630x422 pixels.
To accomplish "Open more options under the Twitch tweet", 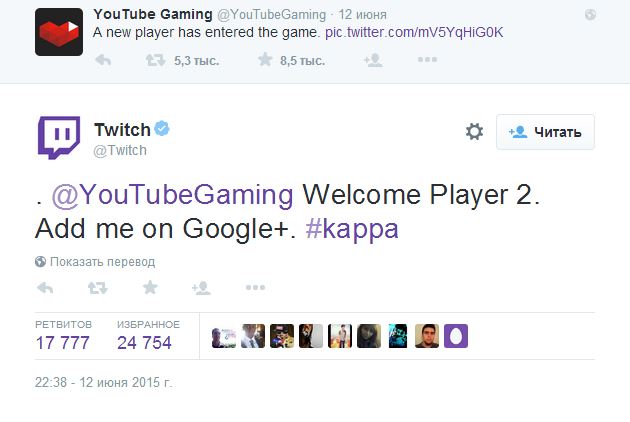I will pos(255,288).
